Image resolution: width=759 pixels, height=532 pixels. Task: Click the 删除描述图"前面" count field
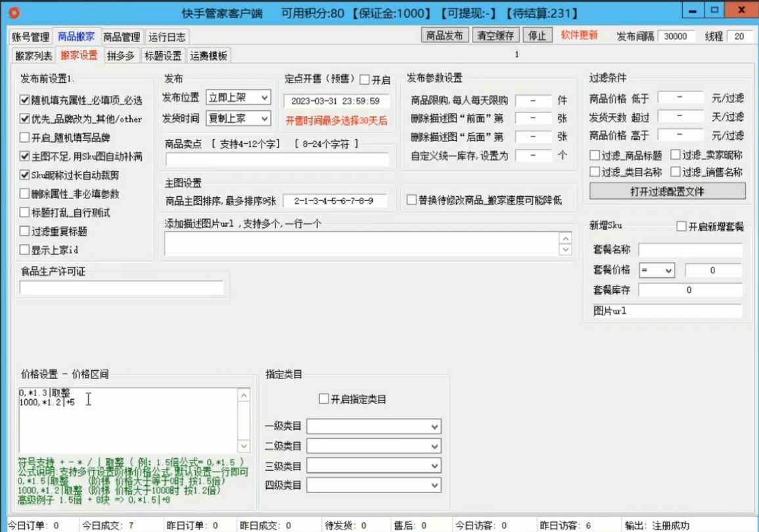534,118
